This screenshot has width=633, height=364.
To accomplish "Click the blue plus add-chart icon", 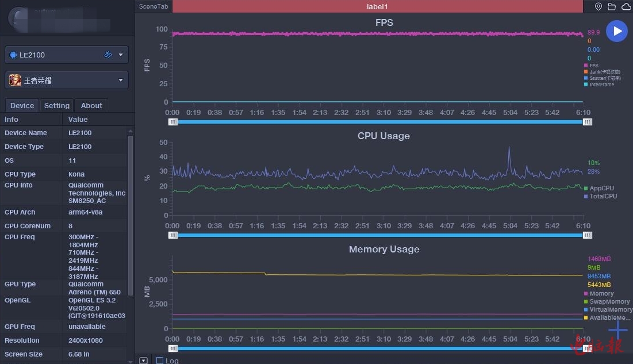I will tap(618, 329).
